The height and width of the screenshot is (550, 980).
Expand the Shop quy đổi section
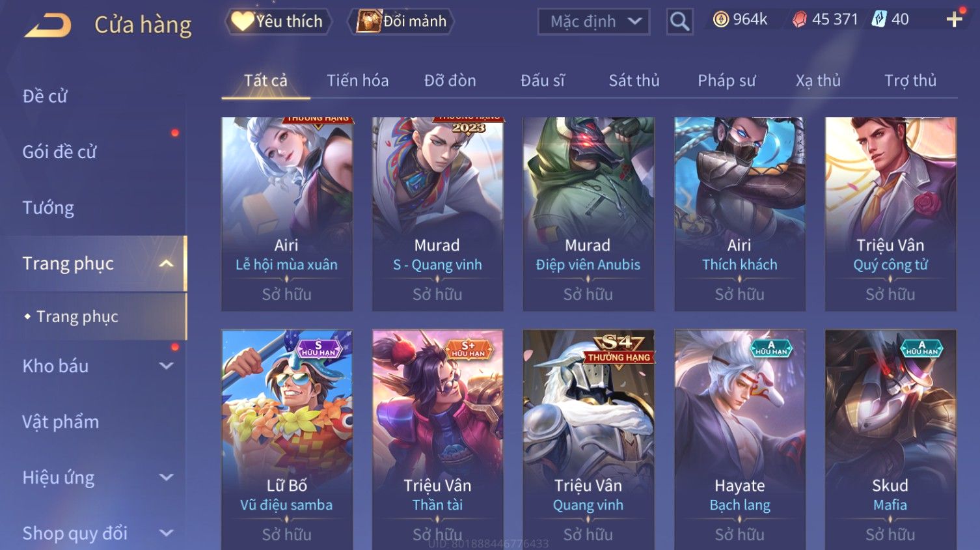click(x=167, y=533)
